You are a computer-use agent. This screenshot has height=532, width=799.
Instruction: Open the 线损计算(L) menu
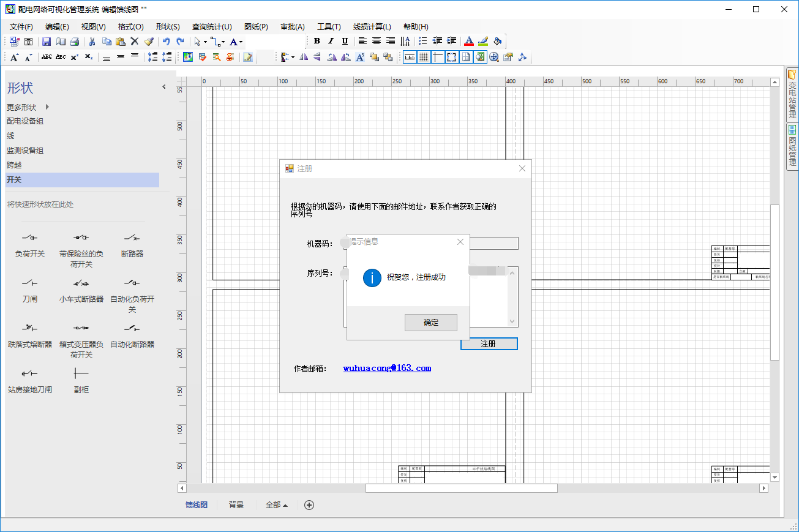tap(372, 27)
